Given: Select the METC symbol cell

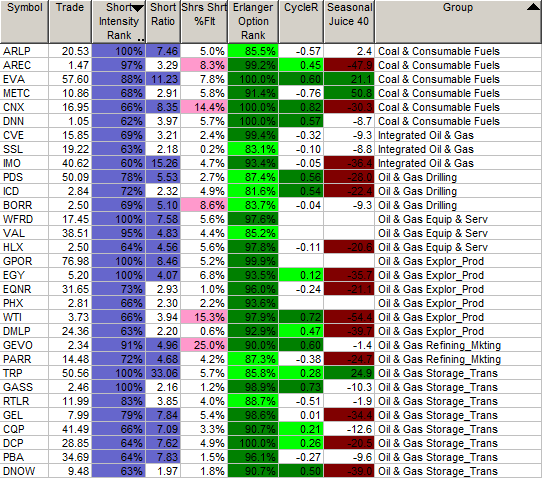Looking at the screenshot, I should click(24, 93).
